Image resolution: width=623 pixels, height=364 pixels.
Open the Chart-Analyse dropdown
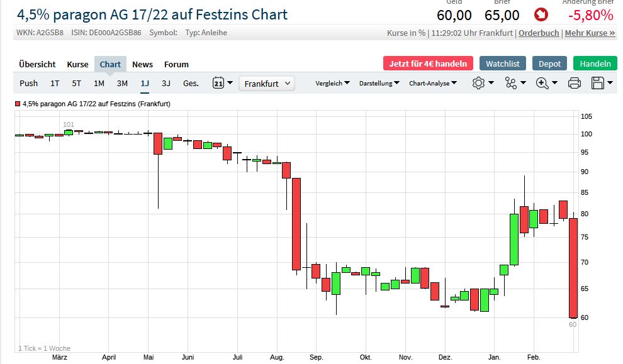coord(433,84)
